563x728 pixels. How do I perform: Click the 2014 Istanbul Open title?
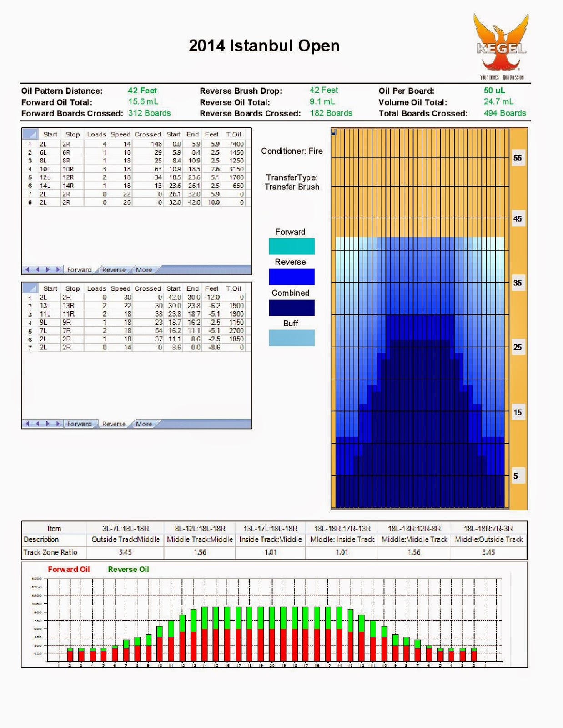click(x=264, y=45)
